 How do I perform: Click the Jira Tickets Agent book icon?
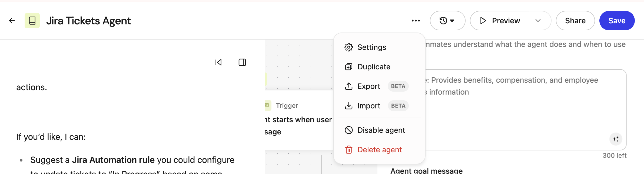click(32, 21)
